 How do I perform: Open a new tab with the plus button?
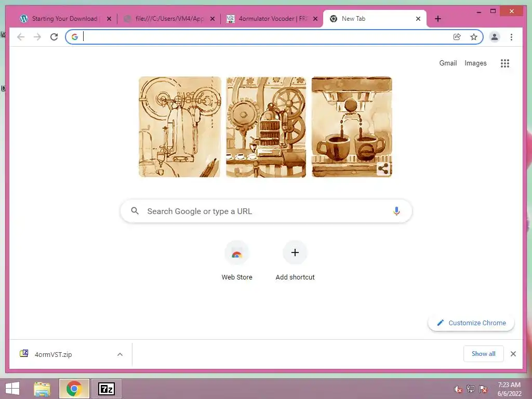[x=437, y=19]
